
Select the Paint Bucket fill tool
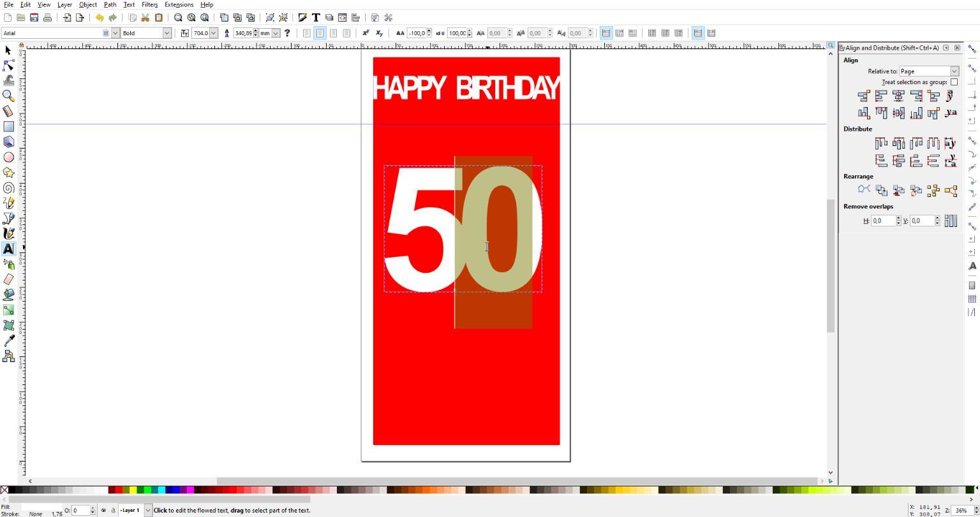[8, 295]
